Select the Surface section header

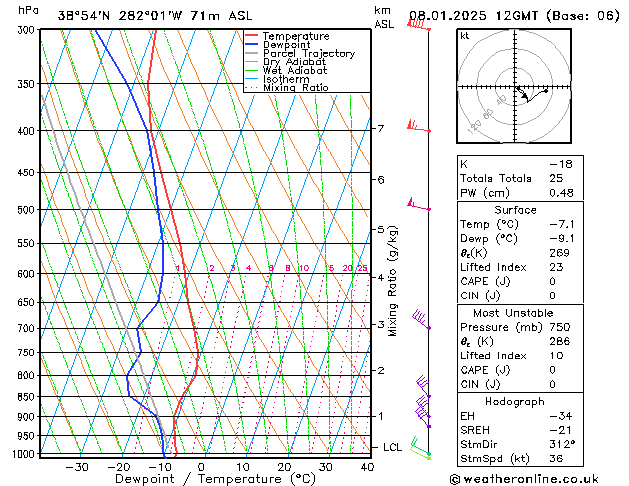tap(515, 210)
